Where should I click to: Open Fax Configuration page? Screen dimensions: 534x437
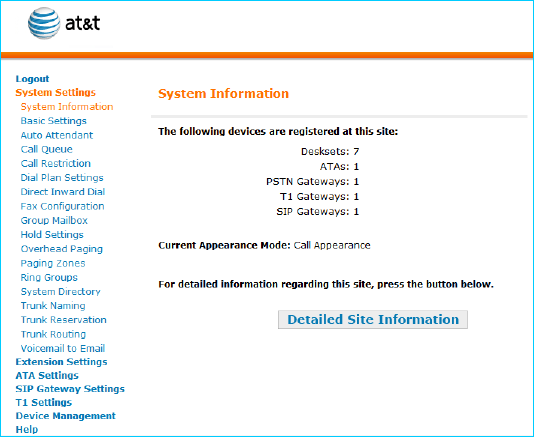(x=62, y=206)
